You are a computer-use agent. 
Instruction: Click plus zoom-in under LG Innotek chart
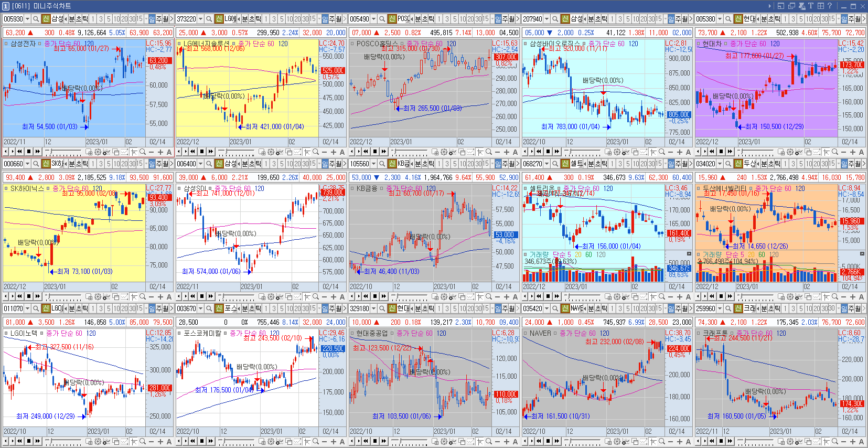coord(160,441)
